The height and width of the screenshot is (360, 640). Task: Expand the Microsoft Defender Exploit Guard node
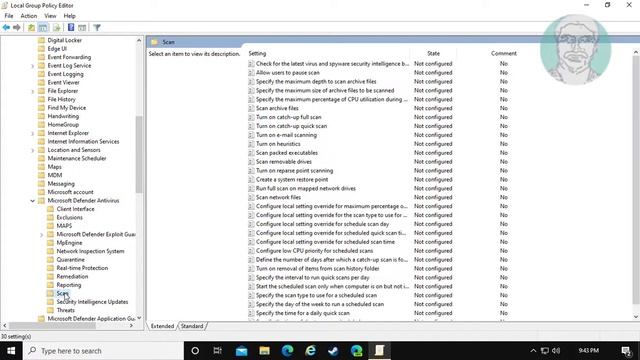[41, 234]
